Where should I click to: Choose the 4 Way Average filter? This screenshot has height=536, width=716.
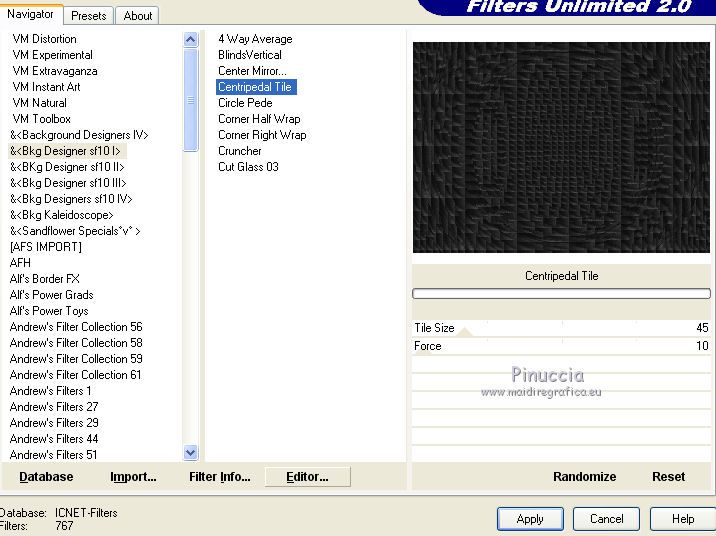(255, 39)
